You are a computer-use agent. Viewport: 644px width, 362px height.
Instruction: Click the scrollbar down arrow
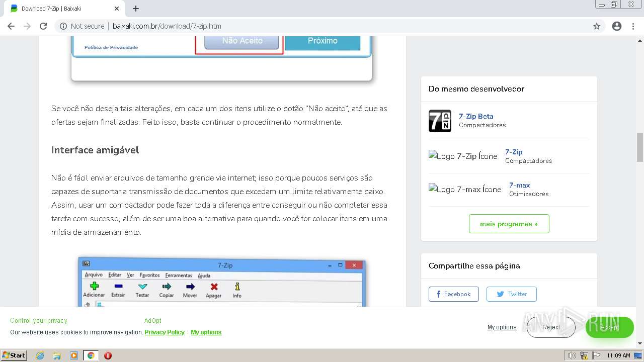640,343
